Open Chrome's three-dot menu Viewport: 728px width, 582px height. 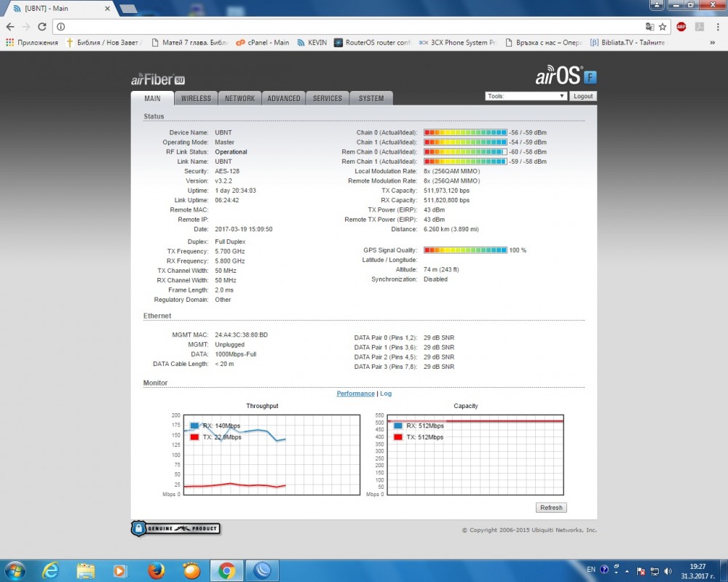(x=717, y=27)
